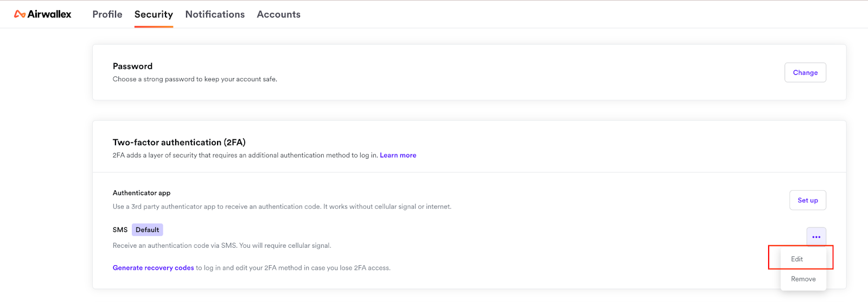Click the Generate recovery codes link

[x=153, y=268]
